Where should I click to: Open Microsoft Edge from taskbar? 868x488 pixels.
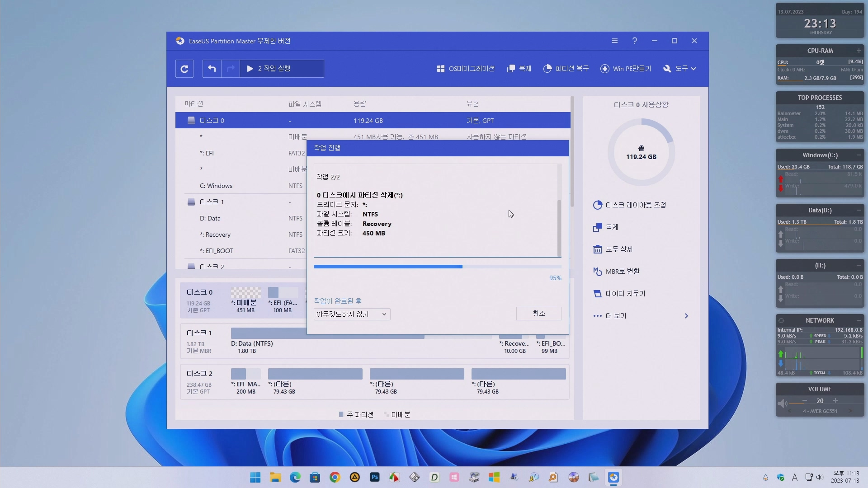pyautogui.click(x=295, y=477)
